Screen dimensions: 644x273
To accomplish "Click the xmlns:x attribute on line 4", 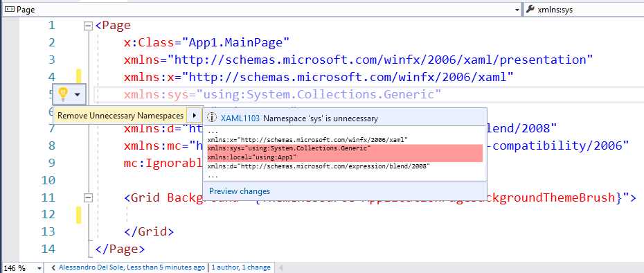I will click(x=319, y=78).
